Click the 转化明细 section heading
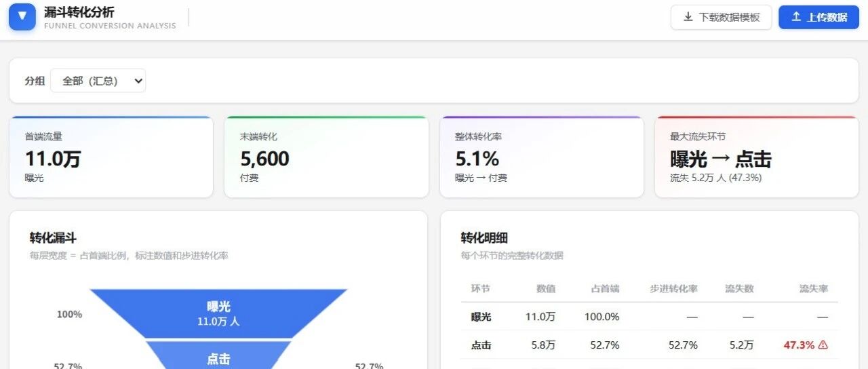Viewport: 868px width, 369px height. coord(484,238)
